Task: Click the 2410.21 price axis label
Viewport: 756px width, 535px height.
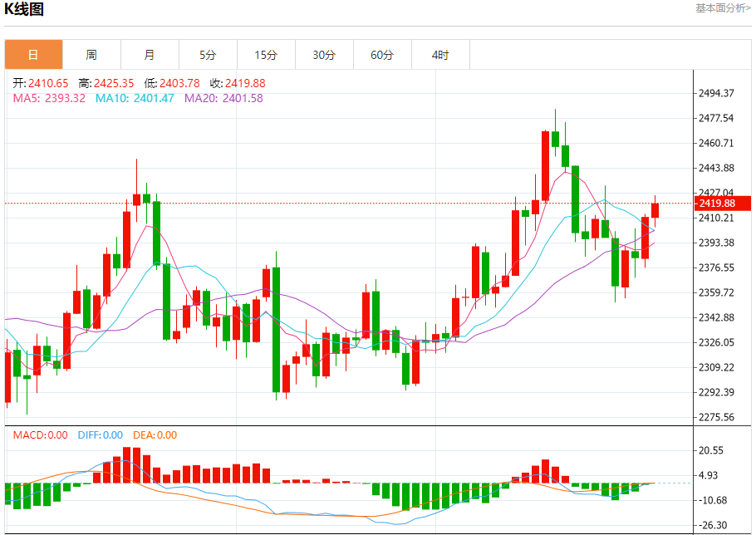Action: 716,218
